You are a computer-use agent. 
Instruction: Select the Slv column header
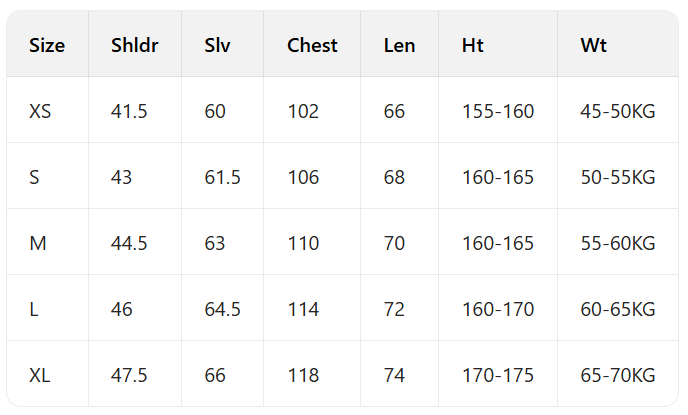click(x=218, y=45)
